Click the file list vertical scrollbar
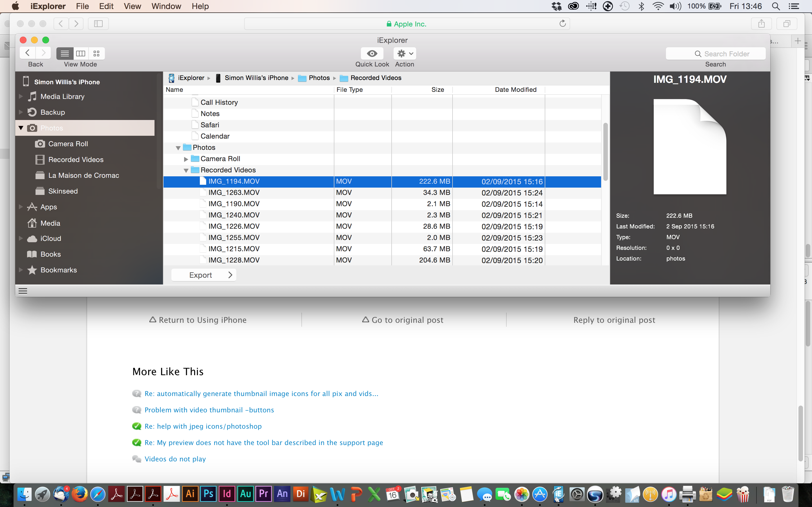 pos(605,152)
